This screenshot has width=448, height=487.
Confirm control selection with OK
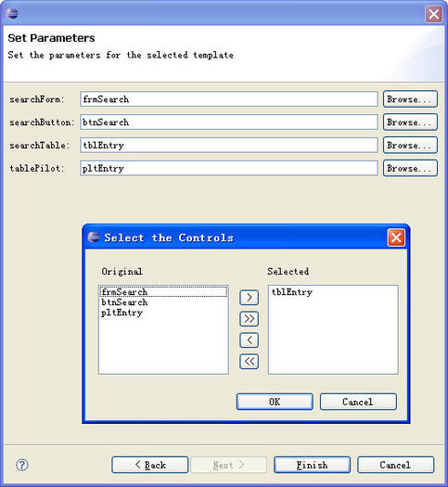275,402
